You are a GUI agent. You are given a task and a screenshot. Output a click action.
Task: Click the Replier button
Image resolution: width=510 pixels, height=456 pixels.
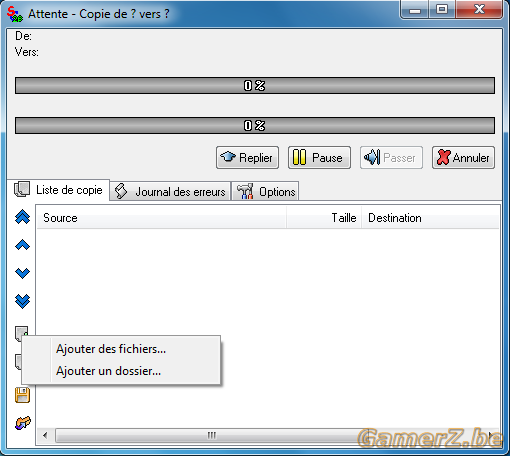[x=247, y=157]
